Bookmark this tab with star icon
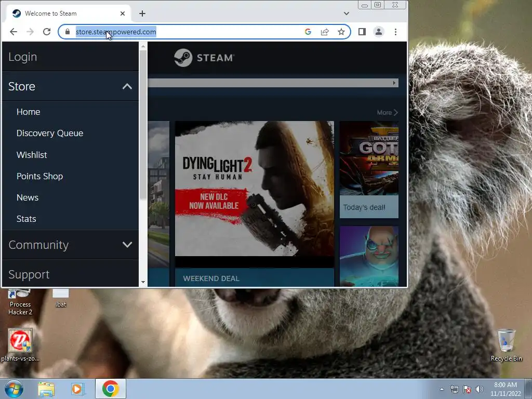 pyautogui.click(x=341, y=32)
